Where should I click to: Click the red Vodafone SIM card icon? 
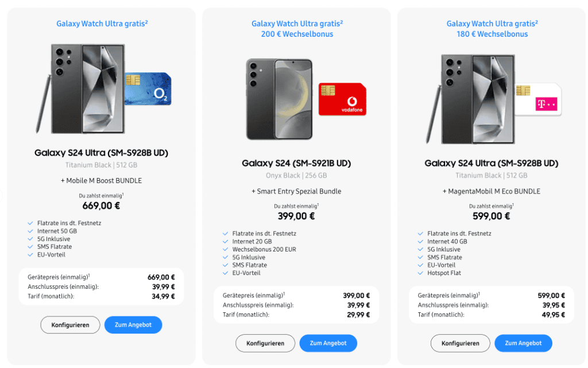[342, 99]
